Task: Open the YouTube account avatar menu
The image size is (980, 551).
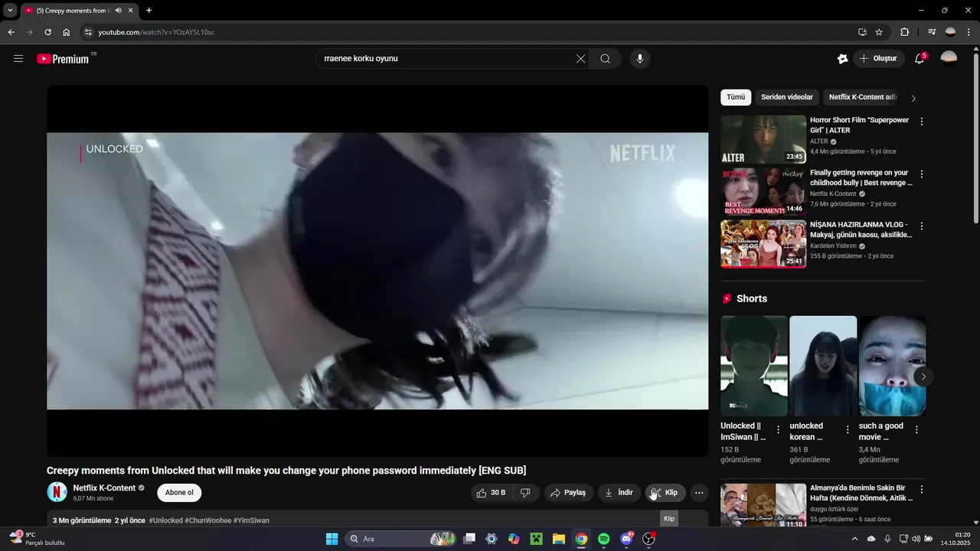Action: [949, 59]
